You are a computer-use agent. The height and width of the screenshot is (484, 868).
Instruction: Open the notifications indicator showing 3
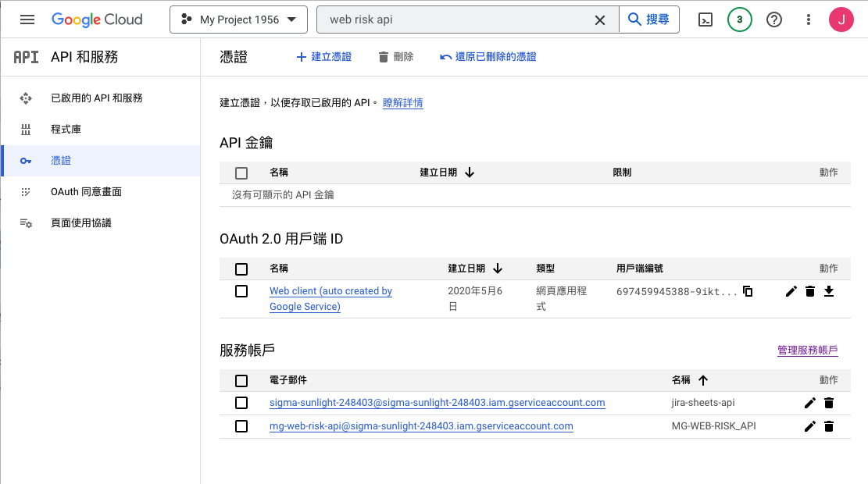coord(739,19)
